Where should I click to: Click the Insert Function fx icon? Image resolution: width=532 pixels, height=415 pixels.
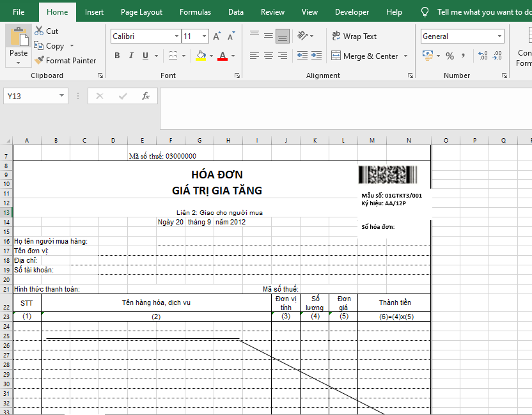(x=146, y=96)
